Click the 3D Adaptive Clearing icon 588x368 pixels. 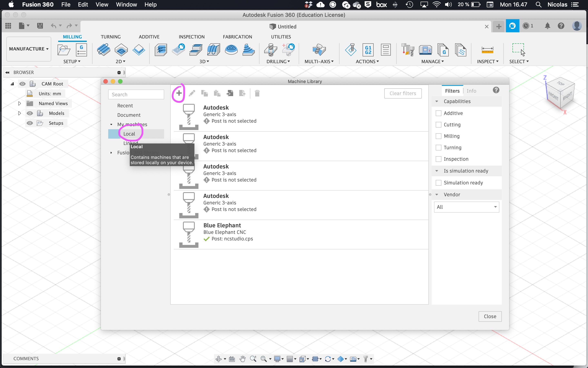161,50
